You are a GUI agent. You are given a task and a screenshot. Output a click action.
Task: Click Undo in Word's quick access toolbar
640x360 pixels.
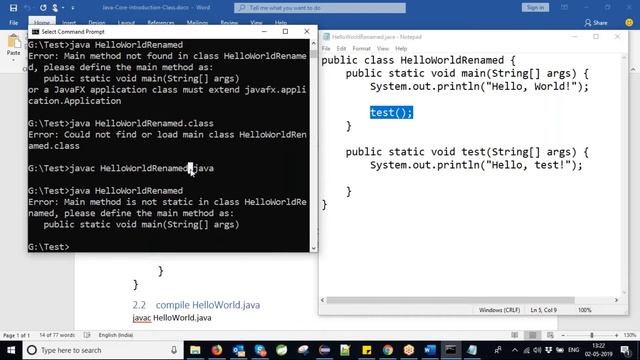pyautogui.click(x=27, y=8)
